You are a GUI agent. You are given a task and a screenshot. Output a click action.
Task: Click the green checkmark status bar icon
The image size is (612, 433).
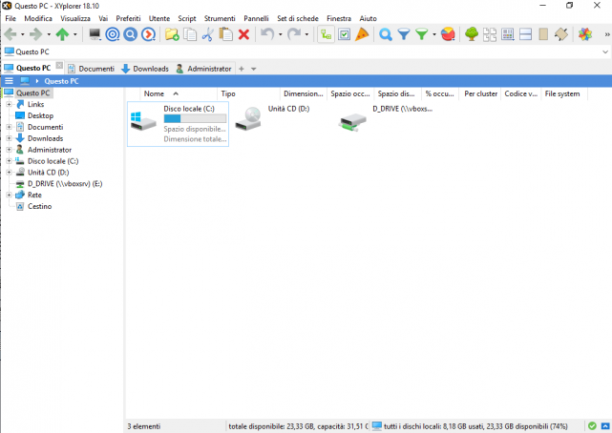(592, 426)
